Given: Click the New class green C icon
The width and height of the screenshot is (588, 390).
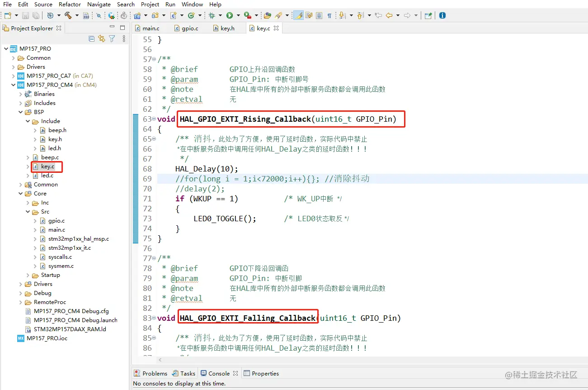Looking at the screenshot, I should (x=191, y=15).
